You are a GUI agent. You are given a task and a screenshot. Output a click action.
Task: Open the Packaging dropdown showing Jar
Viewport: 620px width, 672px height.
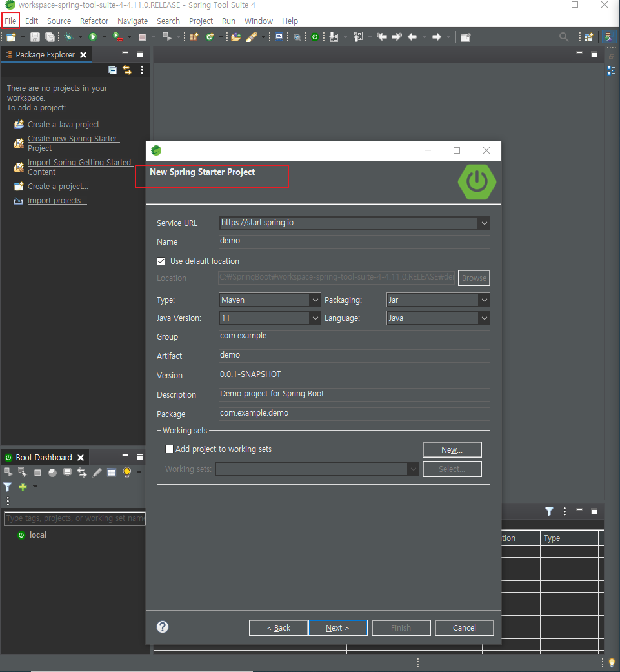(x=484, y=300)
